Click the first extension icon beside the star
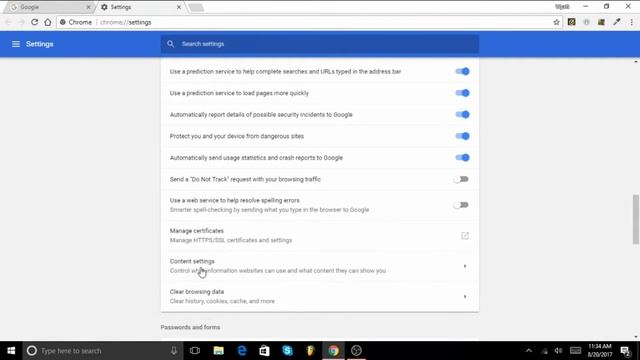The image size is (640, 360). (571, 22)
